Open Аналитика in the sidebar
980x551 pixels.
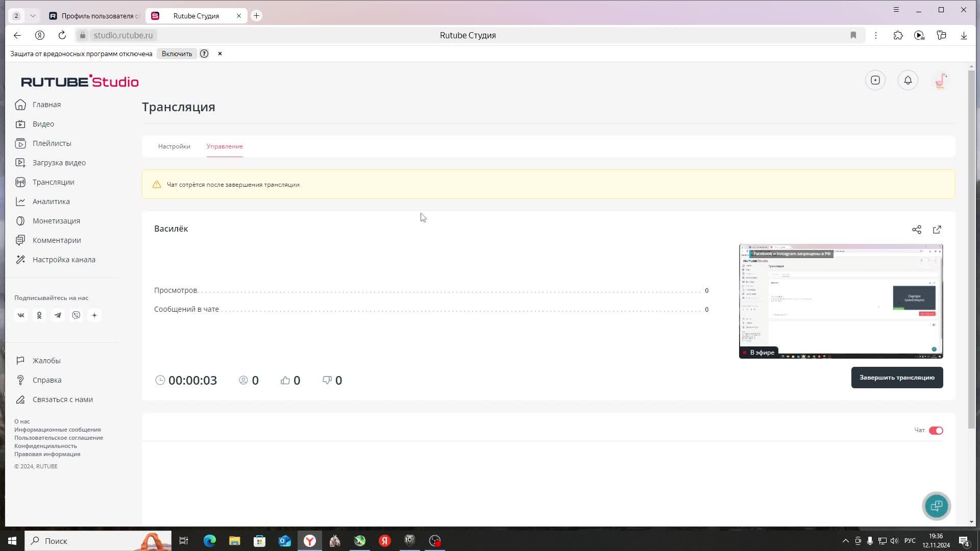[51, 202]
